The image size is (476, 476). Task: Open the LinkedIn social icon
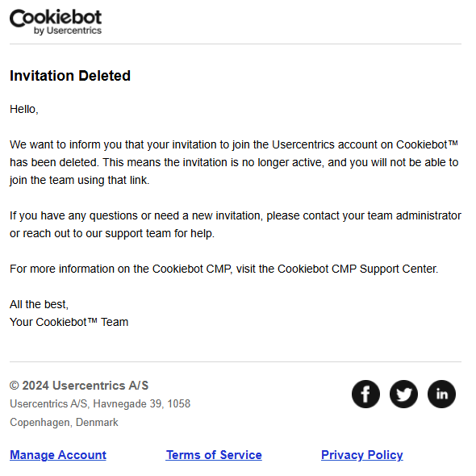441,394
